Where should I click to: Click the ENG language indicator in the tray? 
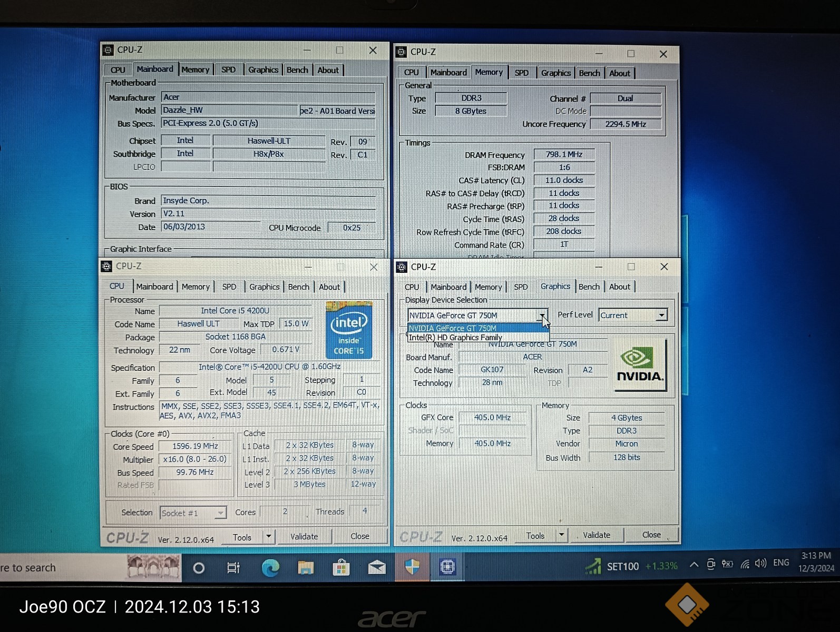[782, 562]
